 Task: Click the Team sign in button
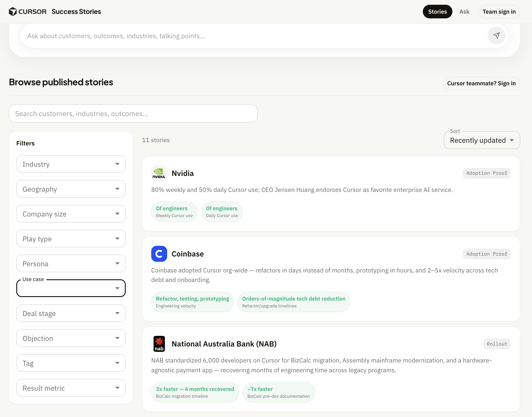pos(499,12)
